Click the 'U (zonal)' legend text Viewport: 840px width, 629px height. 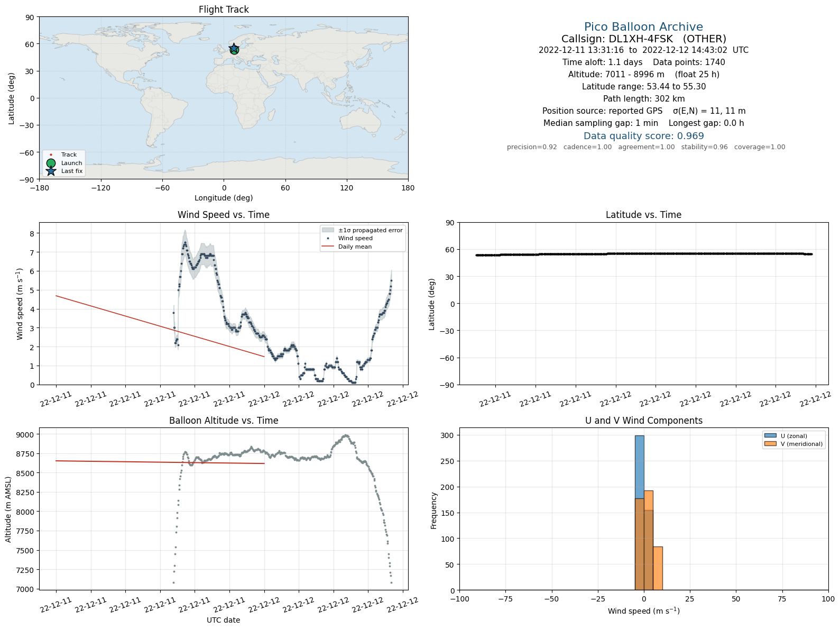(x=794, y=436)
